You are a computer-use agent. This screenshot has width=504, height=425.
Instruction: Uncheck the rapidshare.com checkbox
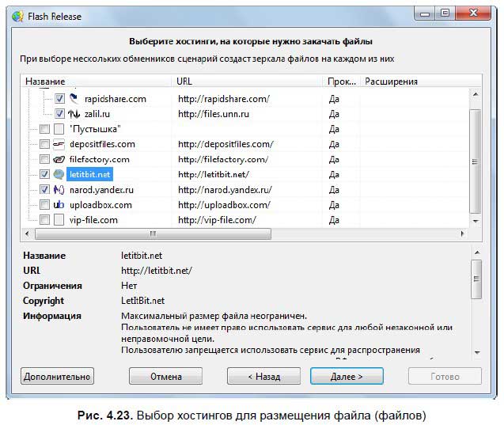point(60,99)
